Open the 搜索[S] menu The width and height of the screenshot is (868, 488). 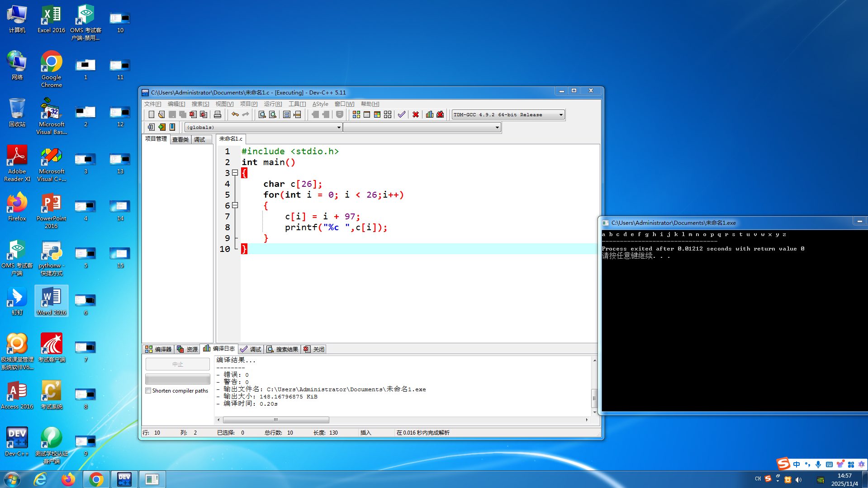click(x=200, y=104)
